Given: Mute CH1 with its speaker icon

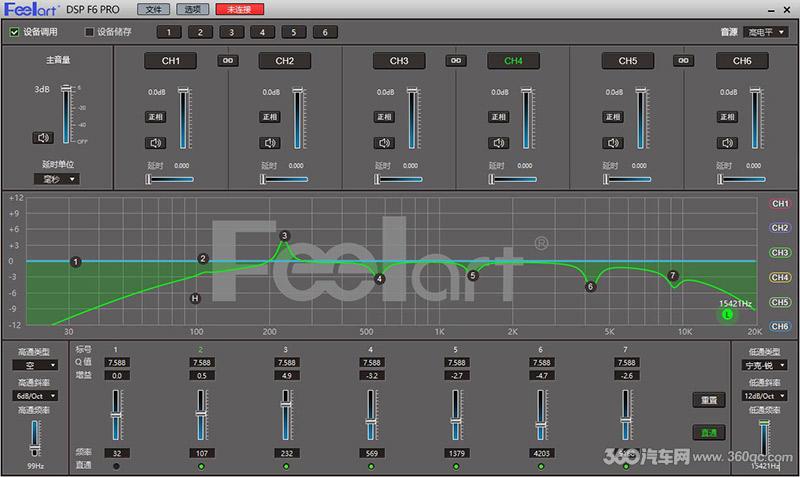Looking at the screenshot, I should point(155,143).
